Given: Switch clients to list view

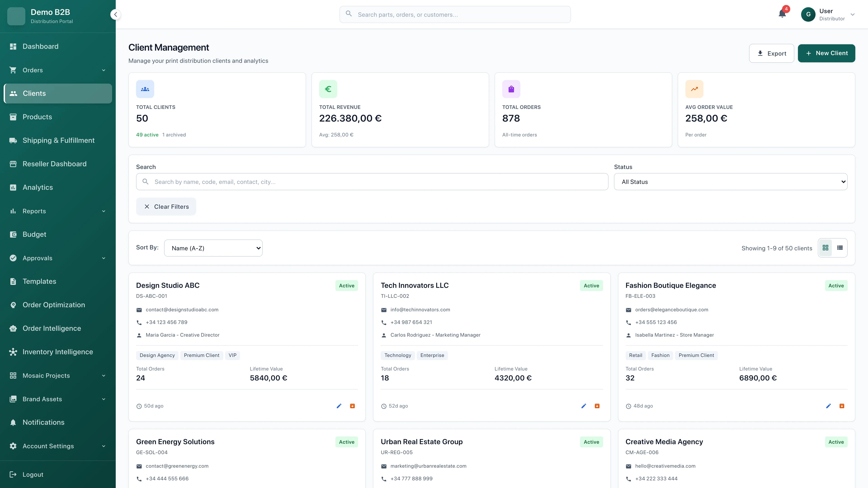Looking at the screenshot, I should pyautogui.click(x=840, y=248).
